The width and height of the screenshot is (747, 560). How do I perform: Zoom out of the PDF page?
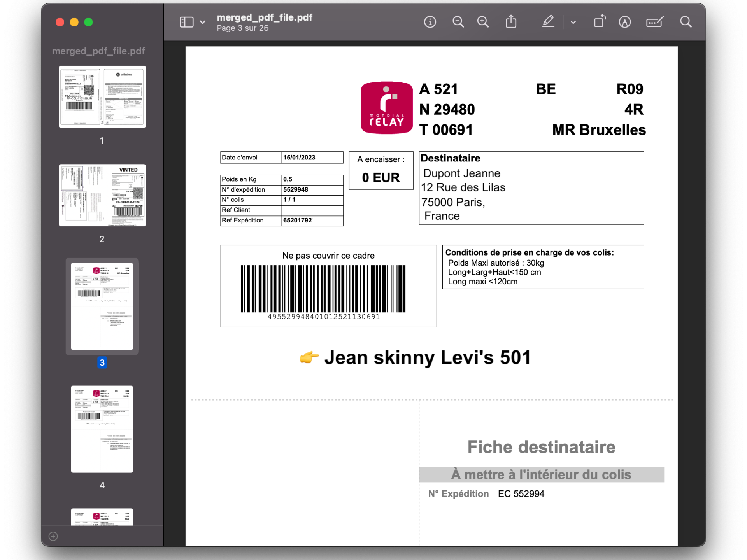tap(458, 22)
